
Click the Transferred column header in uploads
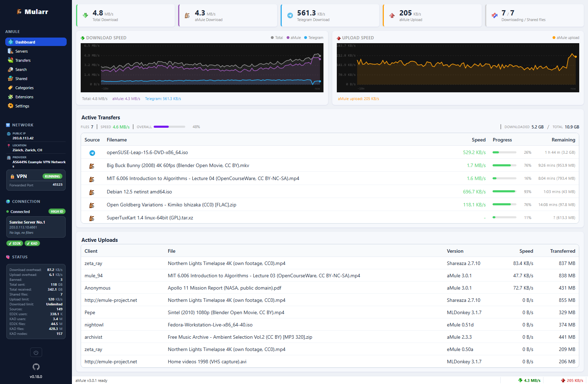coord(563,251)
